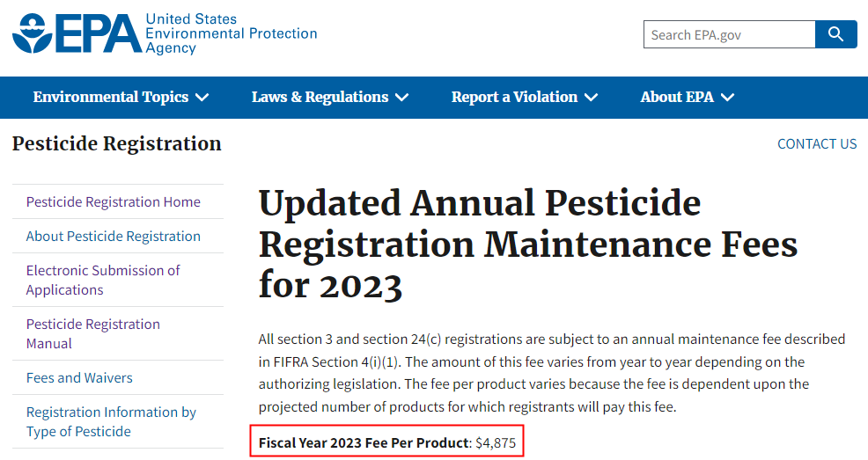Open Electronic Submission of Applications link
This screenshot has width=868, height=460.
(103, 280)
